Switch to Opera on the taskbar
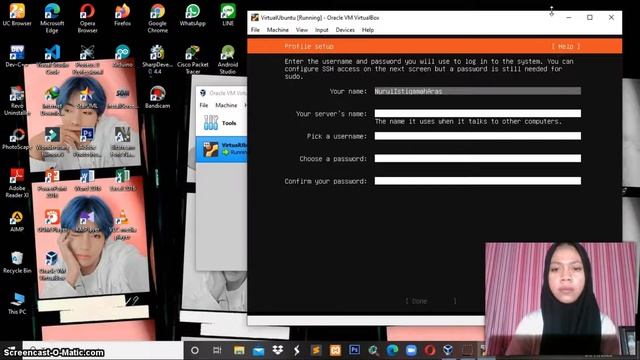This screenshot has height=360, width=640. point(429,350)
